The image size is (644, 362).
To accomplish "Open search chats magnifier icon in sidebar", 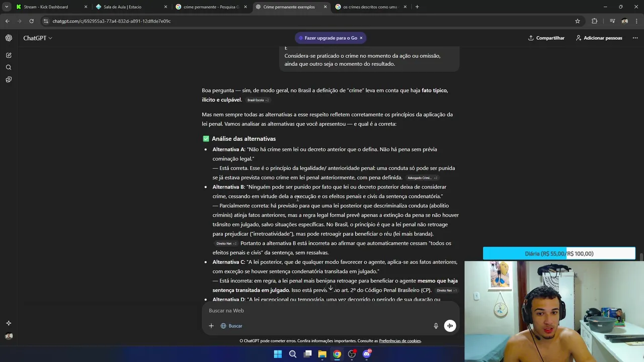I will point(9,67).
